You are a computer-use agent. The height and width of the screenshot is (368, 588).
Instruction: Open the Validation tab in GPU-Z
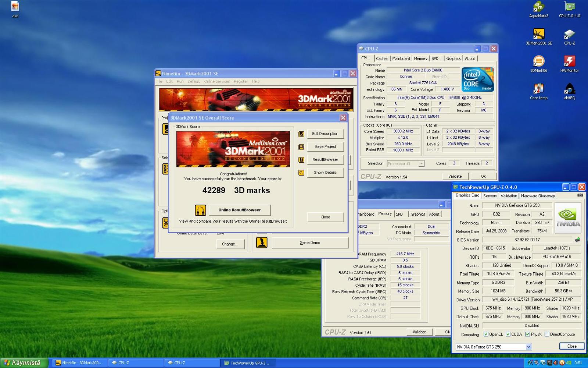pos(509,196)
